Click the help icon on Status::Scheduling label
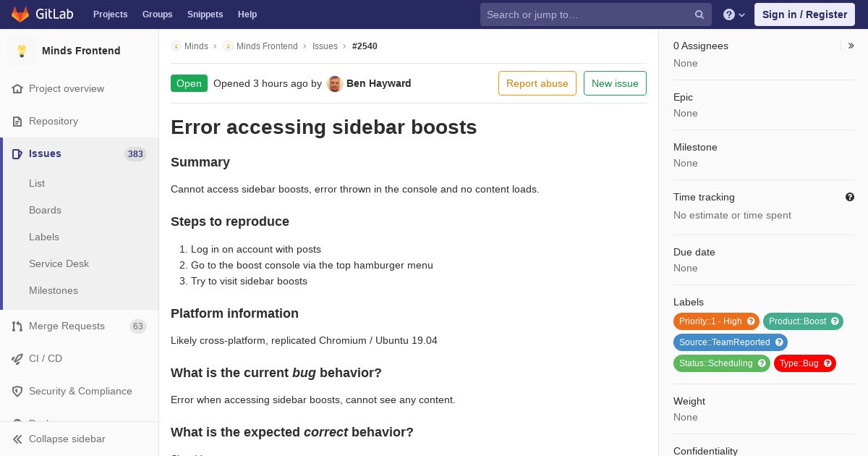The image size is (868, 456). (x=762, y=363)
